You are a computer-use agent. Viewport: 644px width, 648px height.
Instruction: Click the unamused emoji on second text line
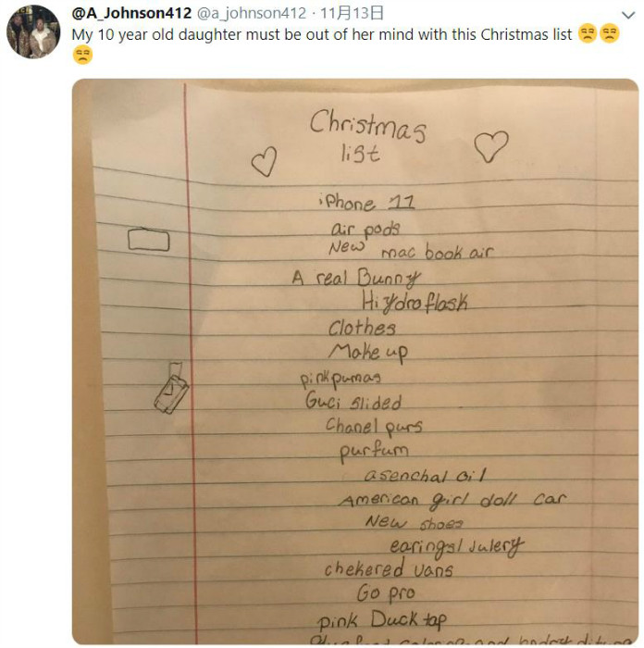pos(82,55)
